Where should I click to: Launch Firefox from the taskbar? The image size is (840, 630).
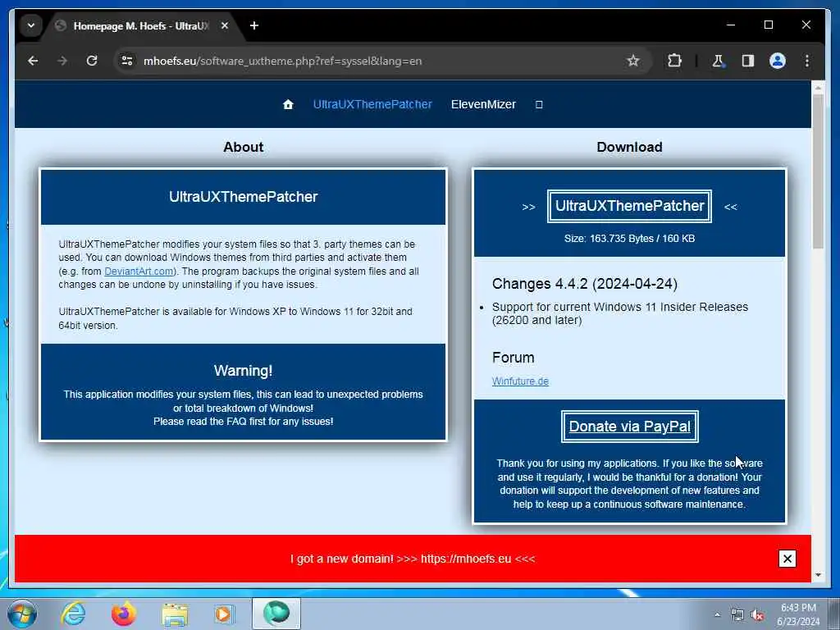[x=123, y=614]
